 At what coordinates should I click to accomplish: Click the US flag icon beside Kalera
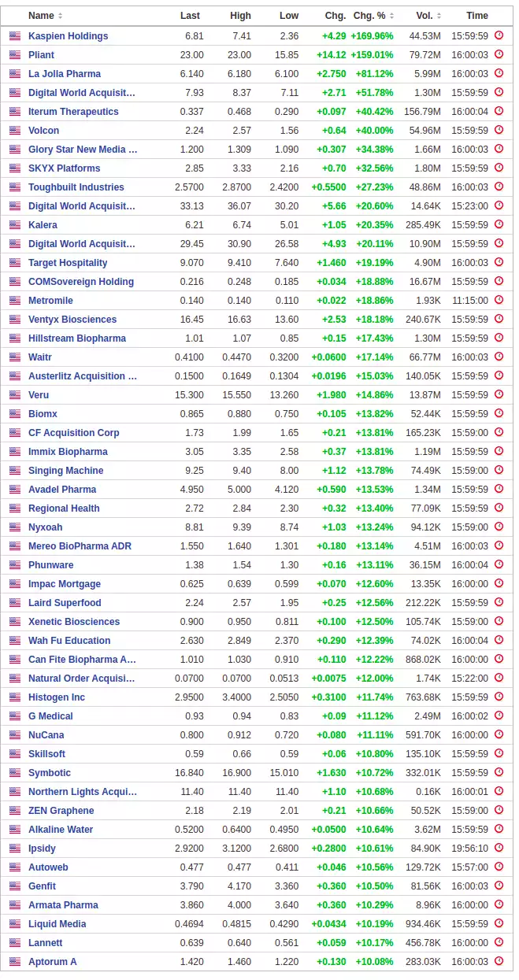coord(15,225)
